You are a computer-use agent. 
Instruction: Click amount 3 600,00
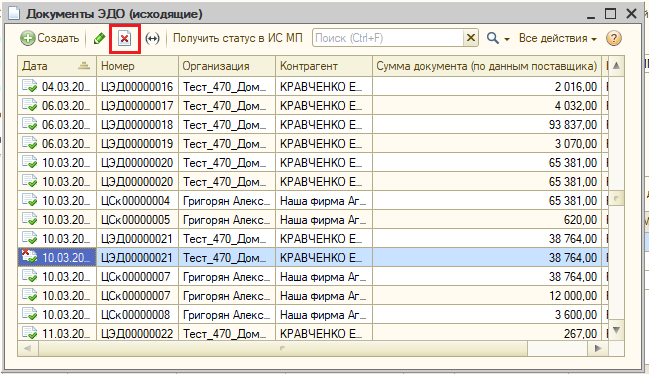click(576, 315)
